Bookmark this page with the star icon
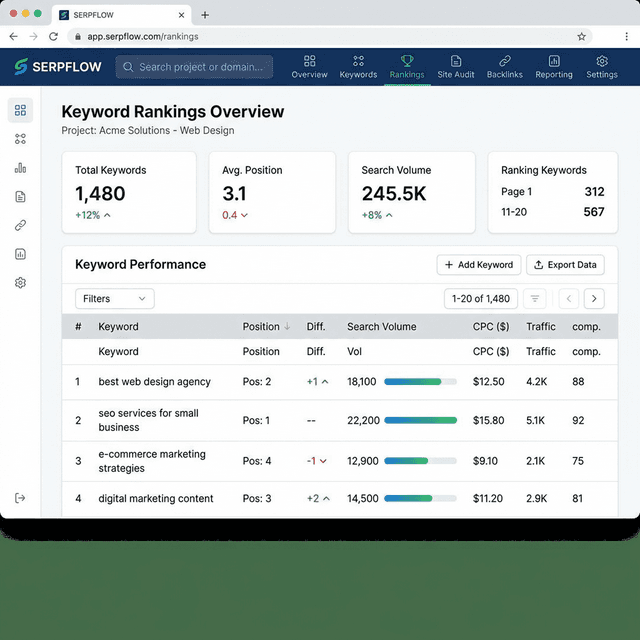The image size is (640, 640). 581,36
